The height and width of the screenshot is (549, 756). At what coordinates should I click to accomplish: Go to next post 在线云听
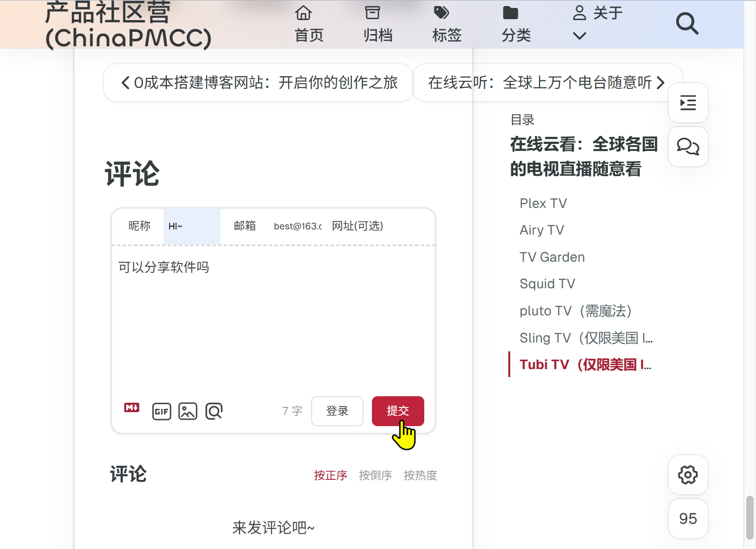pos(547,83)
